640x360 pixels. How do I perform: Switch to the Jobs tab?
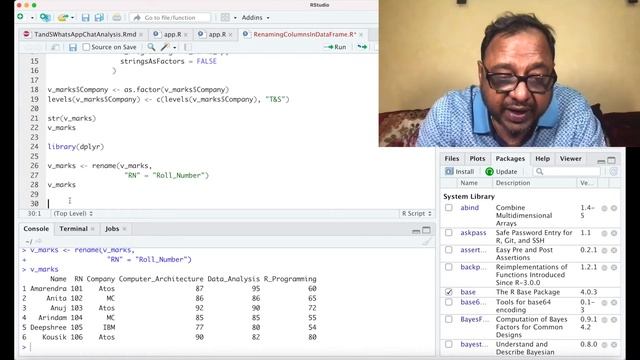(x=112, y=229)
